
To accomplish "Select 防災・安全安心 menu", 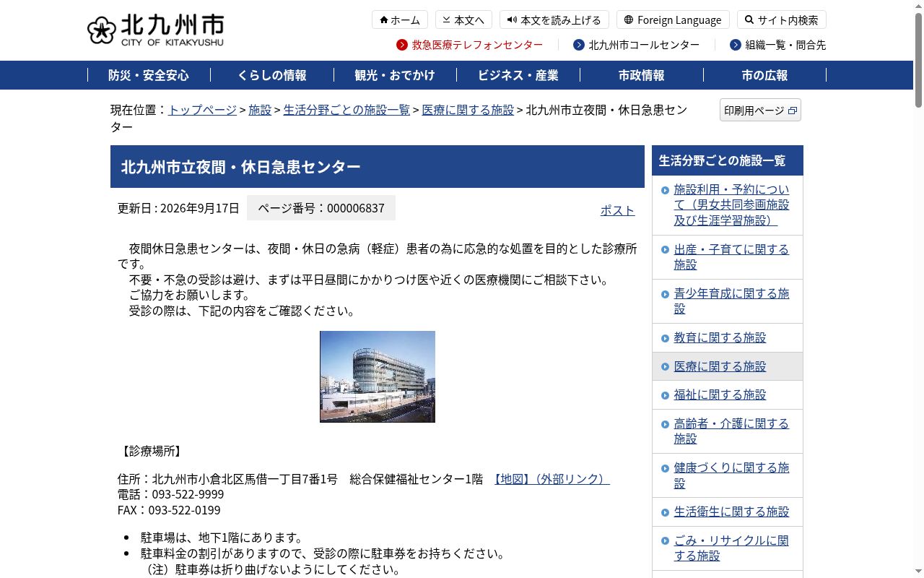I will 149,75.
